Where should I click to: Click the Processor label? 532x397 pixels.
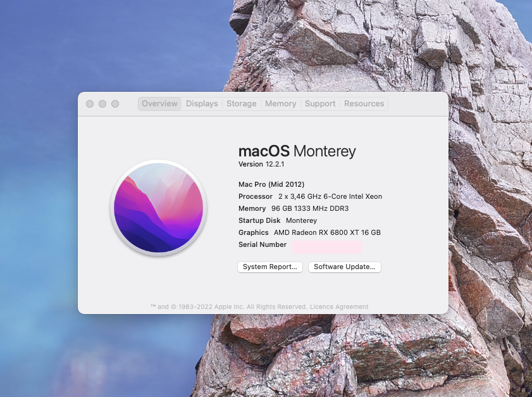tap(256, 196)
